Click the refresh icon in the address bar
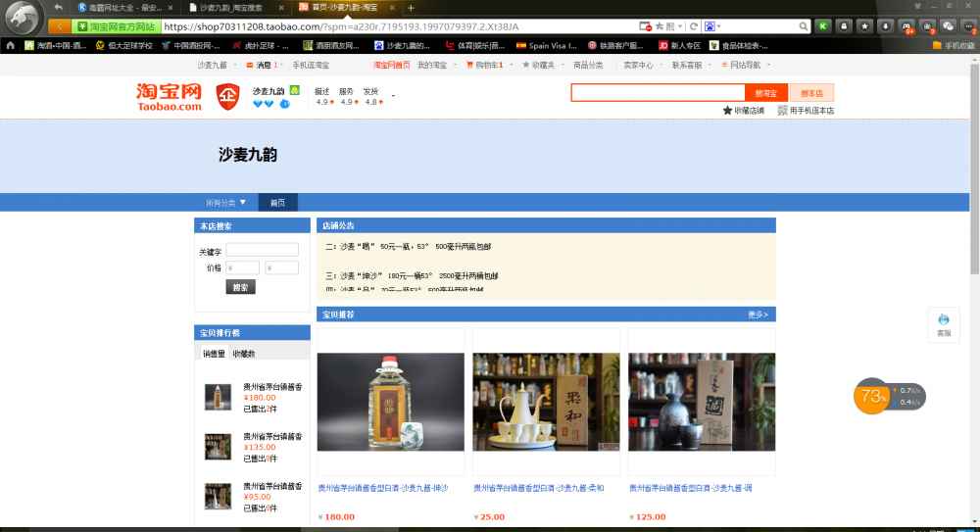Screen dimensions: 980x532 click(693, 26)
